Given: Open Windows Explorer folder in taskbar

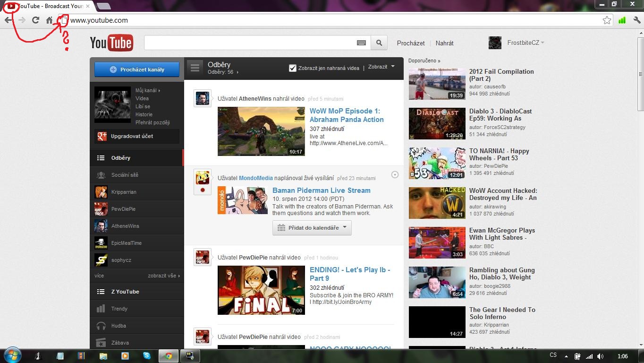Looking at the screenshot, I should [x=103, y=356].
